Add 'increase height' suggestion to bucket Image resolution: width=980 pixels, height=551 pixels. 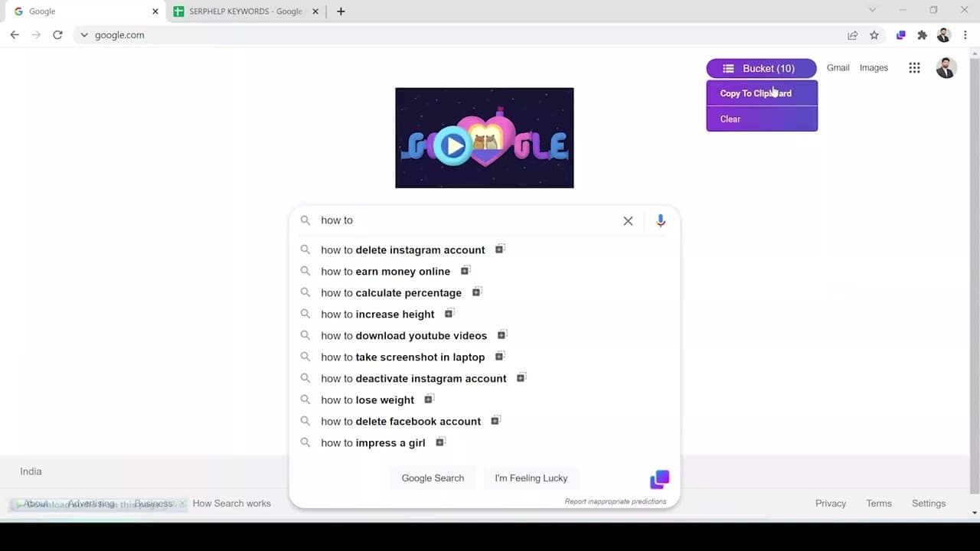coord(449,314)
